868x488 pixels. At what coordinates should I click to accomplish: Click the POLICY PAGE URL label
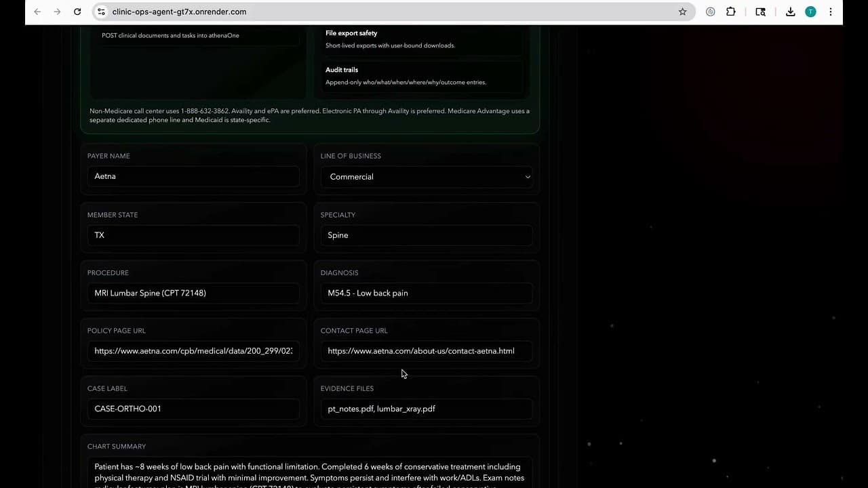click(x=117, y=331)
